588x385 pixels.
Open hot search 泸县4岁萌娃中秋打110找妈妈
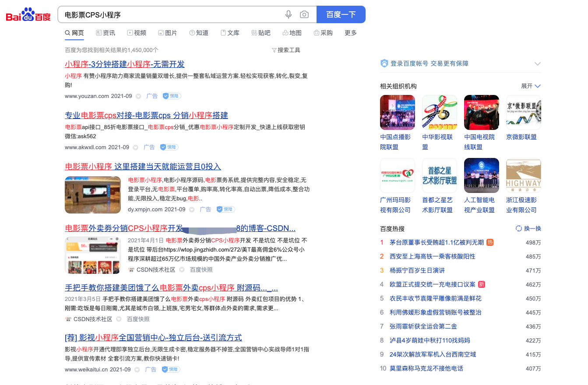[x=430, y=340]
